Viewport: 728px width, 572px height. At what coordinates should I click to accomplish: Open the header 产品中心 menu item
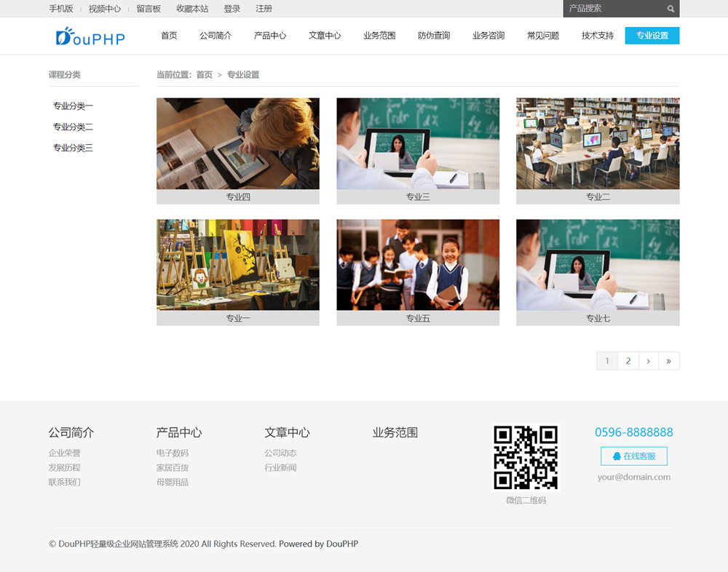pos(270,35)
